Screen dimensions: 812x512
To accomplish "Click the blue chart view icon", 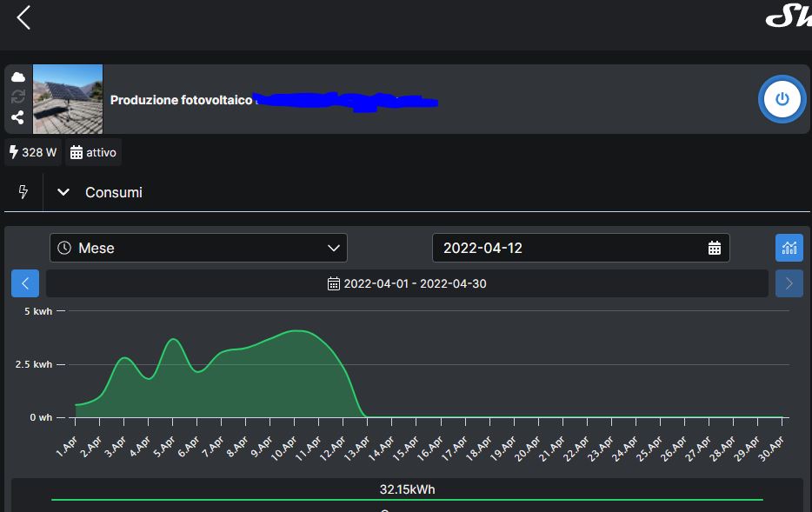I will point(789,248).
